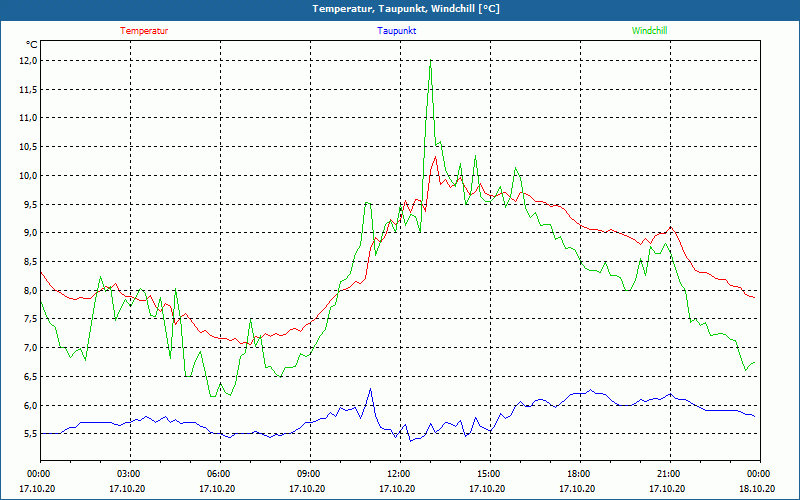Click the 11,5 y-axis value

tap(29, 89)
